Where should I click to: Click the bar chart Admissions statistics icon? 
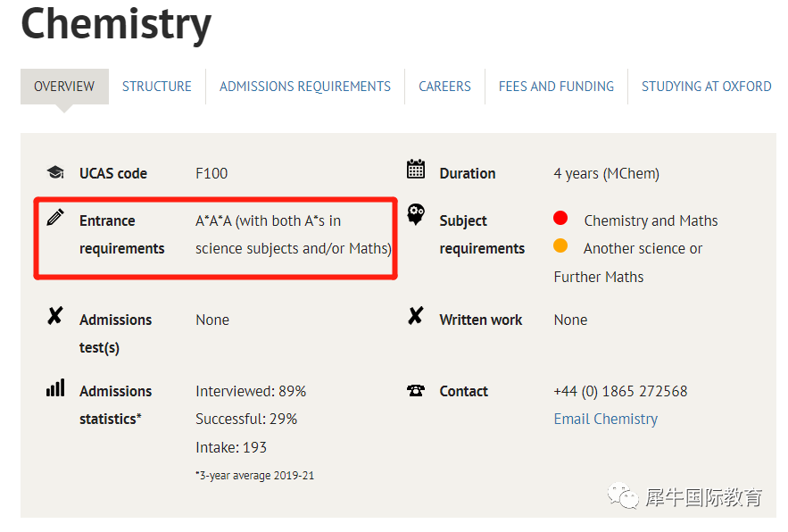(x=55, y=388)
